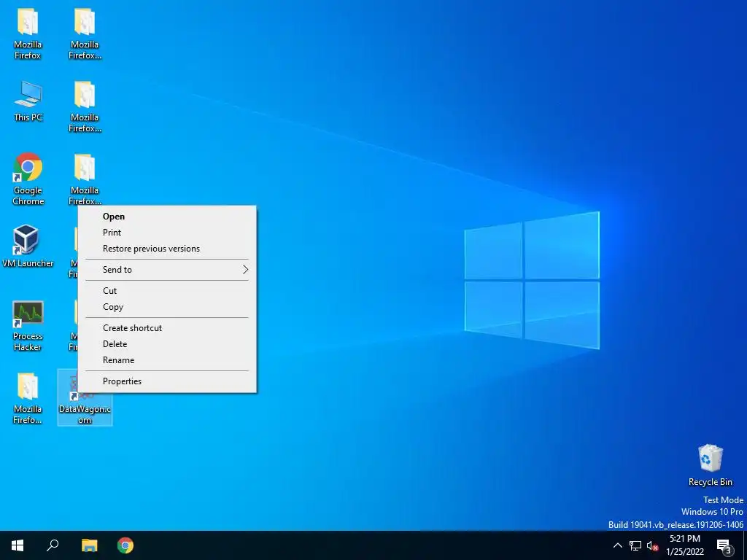This screenshot has width=747, height=560.
Task: Click Restore previous versions
Action: [167, 249]
